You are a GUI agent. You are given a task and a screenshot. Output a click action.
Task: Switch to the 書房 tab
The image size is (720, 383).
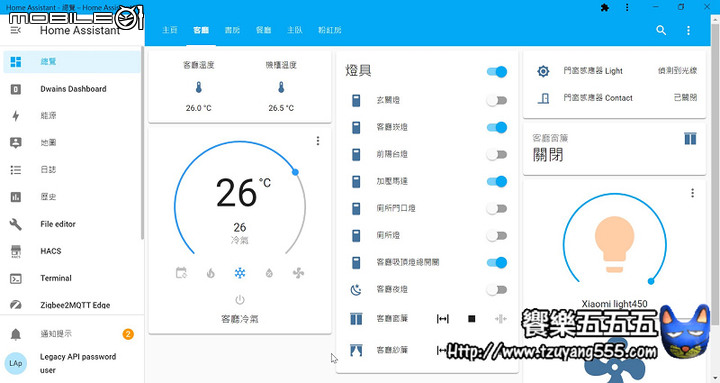tap(232, 30)
